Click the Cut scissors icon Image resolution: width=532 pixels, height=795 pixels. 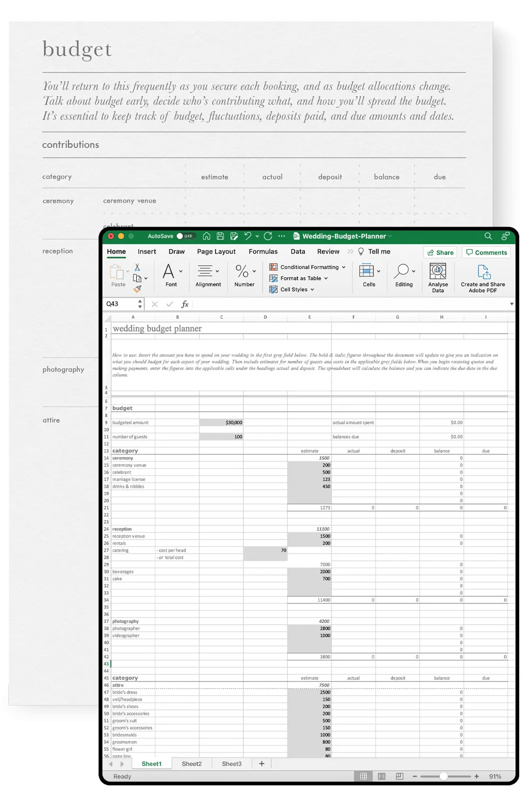137,268
